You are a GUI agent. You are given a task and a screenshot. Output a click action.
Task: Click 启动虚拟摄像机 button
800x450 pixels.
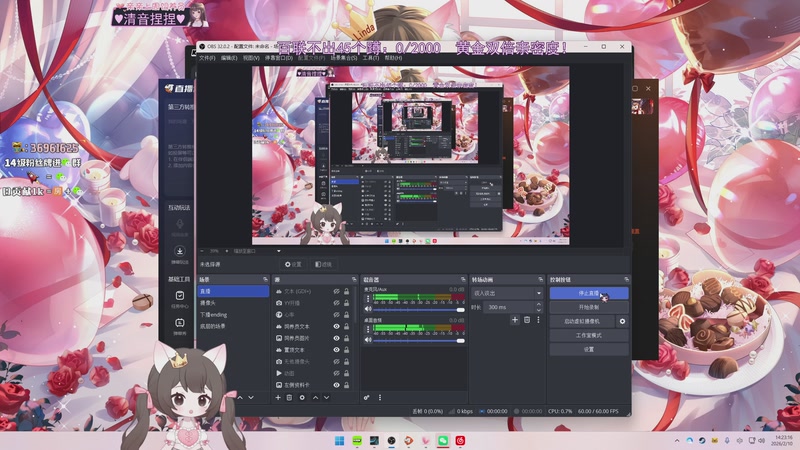[582, 321]
